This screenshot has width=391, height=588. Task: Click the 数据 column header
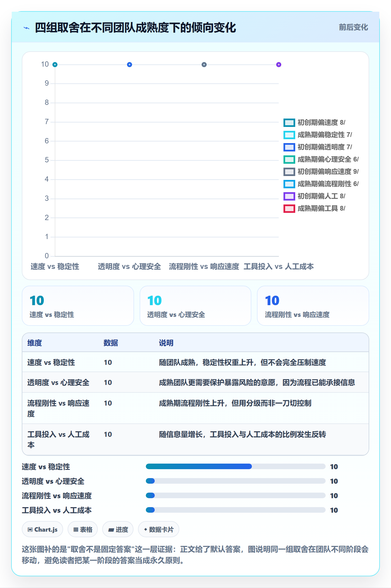pos(111,343)
